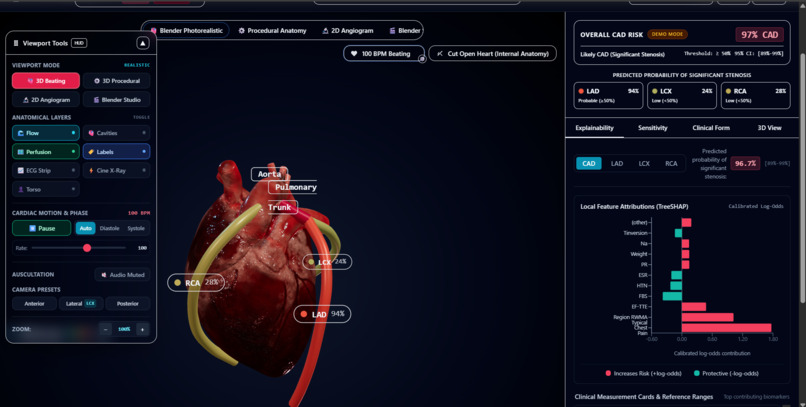806x407 pixels.
Task: Increase zoom with the plus button
Action: coord(142,329)
